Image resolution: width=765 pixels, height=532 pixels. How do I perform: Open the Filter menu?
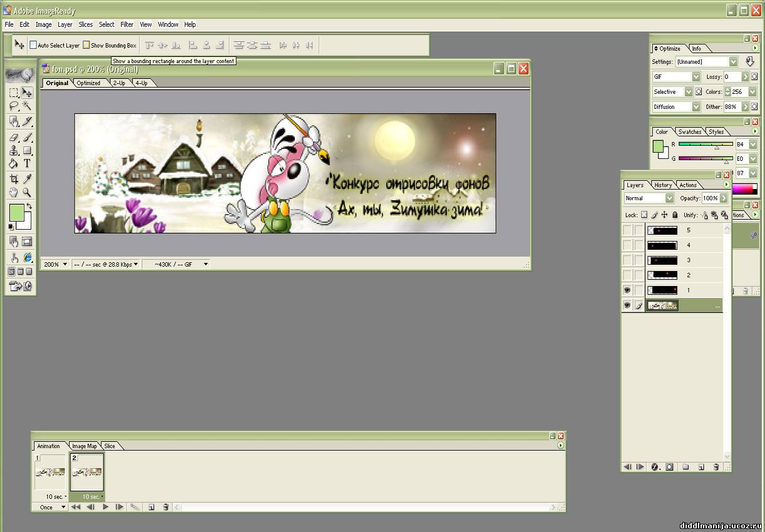(127, 24)
